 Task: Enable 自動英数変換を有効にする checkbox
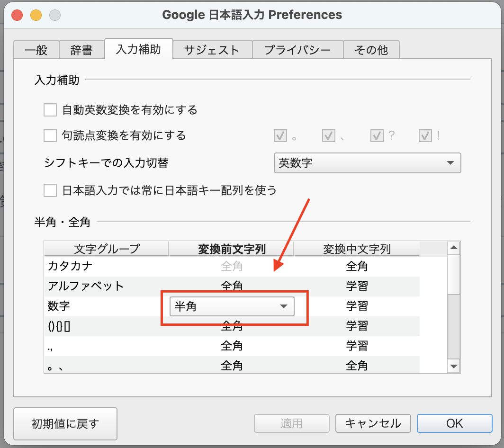(50, 110)
